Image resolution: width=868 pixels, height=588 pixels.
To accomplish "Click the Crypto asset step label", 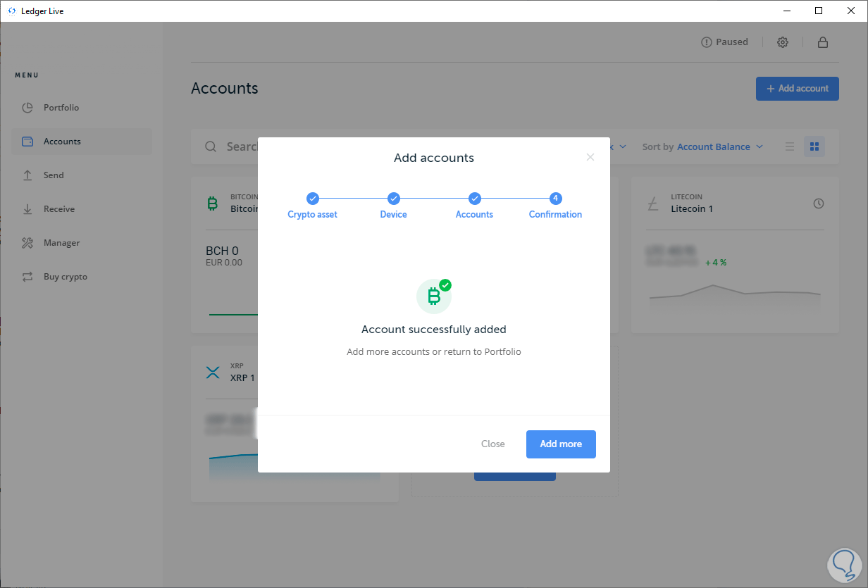I will (x=313, y=215).
